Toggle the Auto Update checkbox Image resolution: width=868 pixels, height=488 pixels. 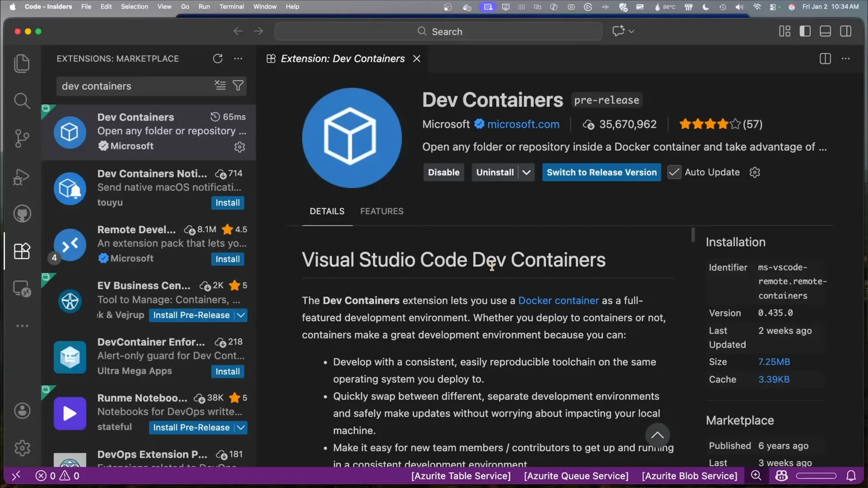674,172
